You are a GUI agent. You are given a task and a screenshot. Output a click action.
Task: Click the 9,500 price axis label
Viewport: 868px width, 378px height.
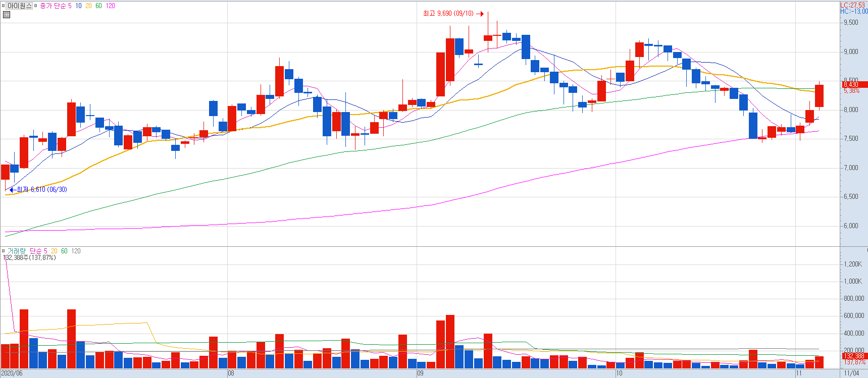851,23
